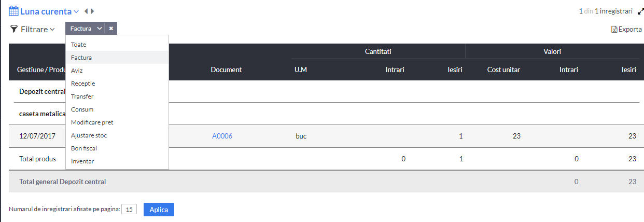Open the Luna curenta period dropdown
The image size is (644, 222).
coord(50,11)
